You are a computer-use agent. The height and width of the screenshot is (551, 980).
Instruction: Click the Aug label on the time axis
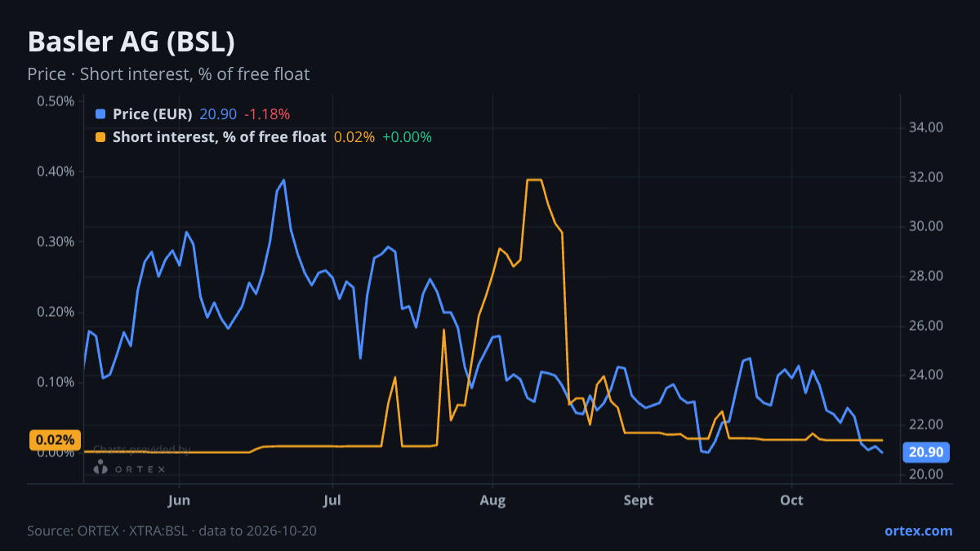coord(492,500)
